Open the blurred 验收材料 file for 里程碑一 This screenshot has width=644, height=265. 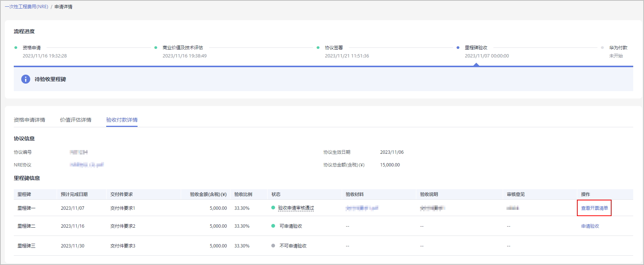click(362, 208)
